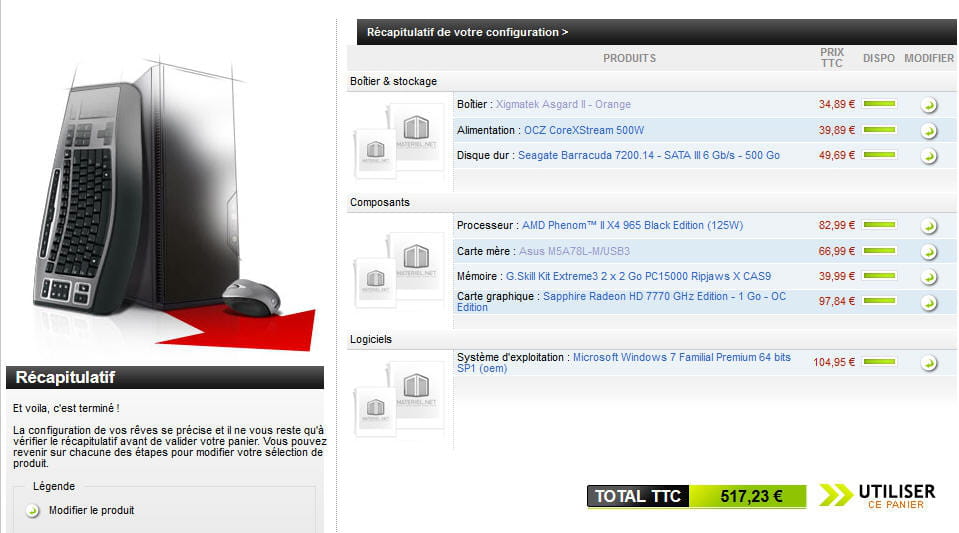Click the modify icon for G.Skill memory kit
This screenshot has height=533, width=959.
click(x=928, y=277)
